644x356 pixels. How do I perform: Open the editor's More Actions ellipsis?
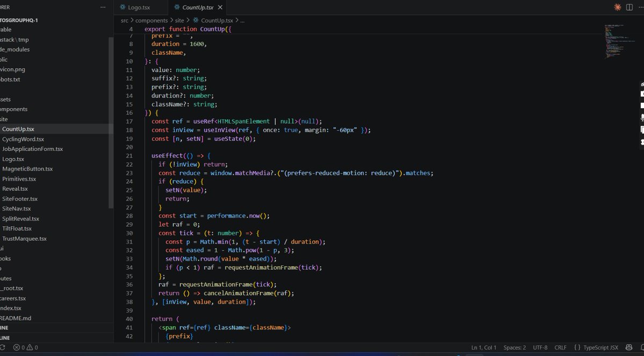coord(640,7)
